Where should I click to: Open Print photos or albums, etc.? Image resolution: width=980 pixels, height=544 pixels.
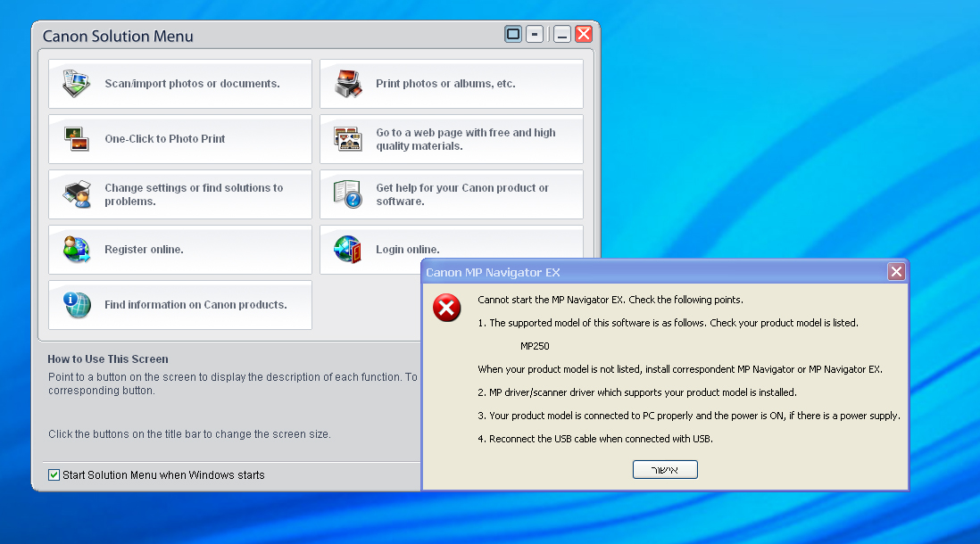(x=452, y=84)
